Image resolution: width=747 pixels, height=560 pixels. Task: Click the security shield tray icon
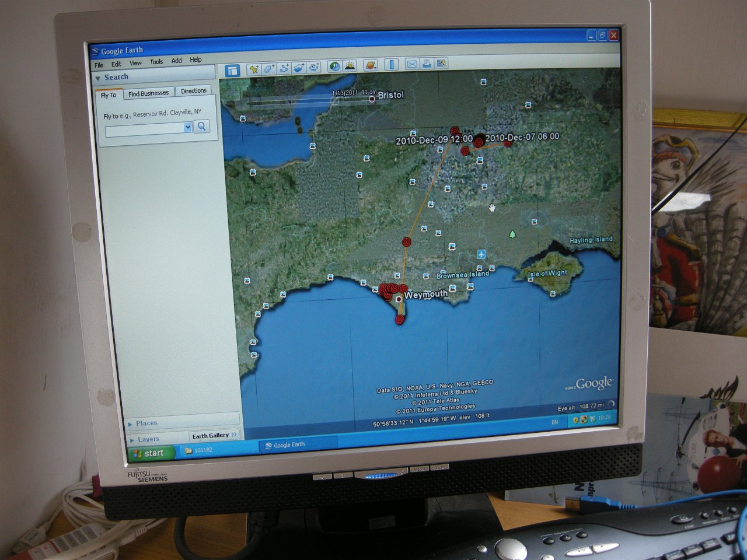[x=576, y=420]
